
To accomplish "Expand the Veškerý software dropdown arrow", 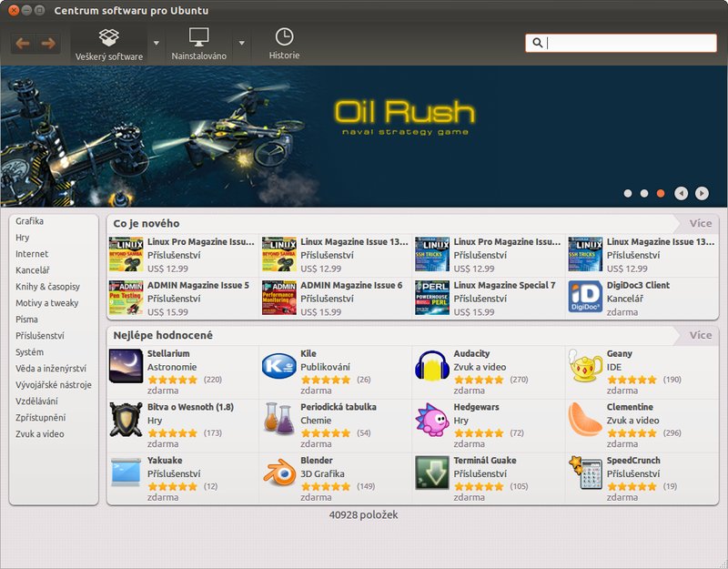I will [x=157, y=43].
